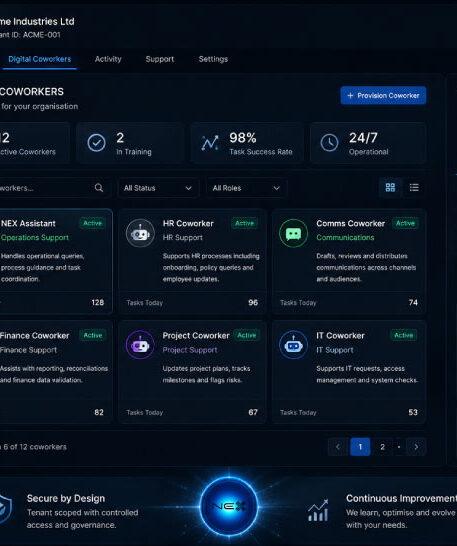
Task: Click Project Coworker tasks count 67
Action: coord(253,413)
